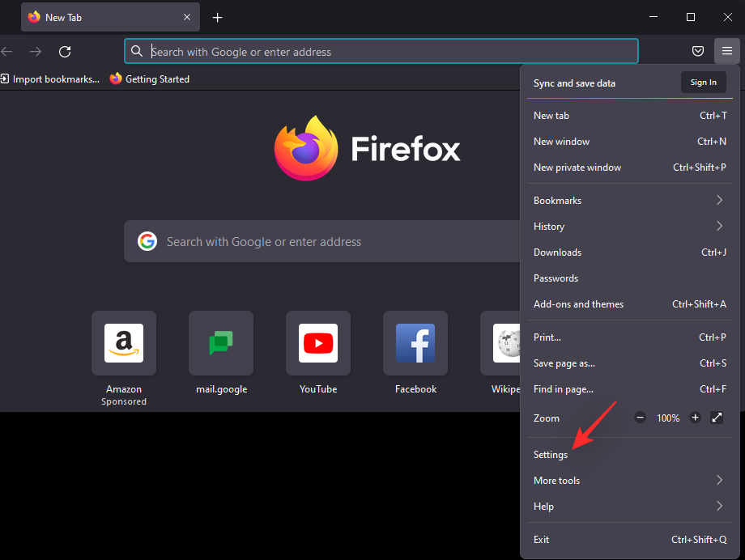Screen dimensions: 745x560
Task: Select New private window menu item
Action: pos(577,168)
